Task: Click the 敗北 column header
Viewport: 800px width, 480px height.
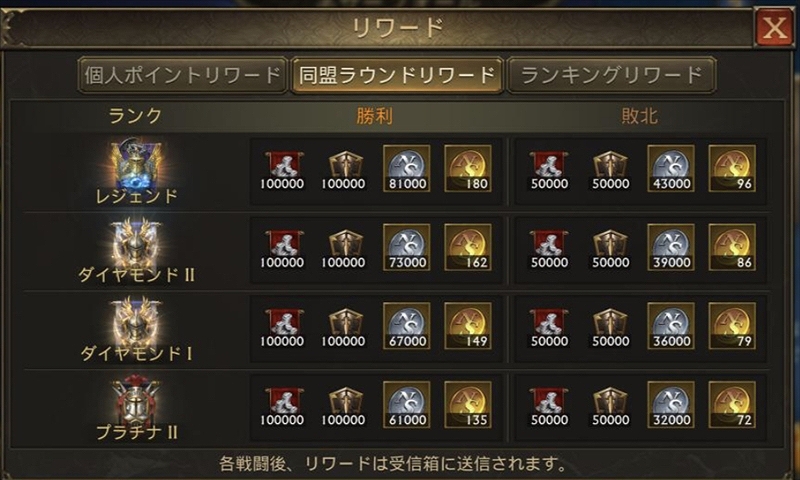Action: click(639, 116)
